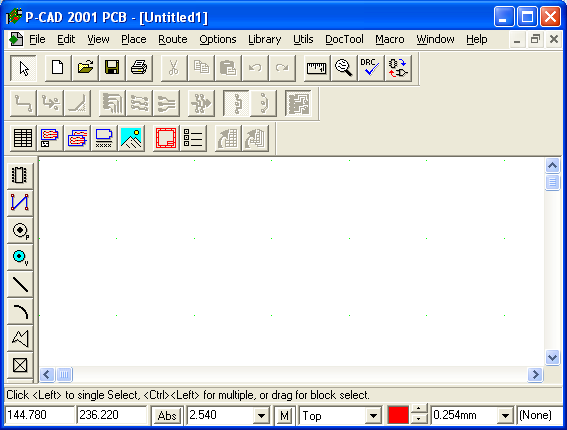This screenshot has width=567, height=430.
Task: Print design with printer icon
Action: click(139, 68)
